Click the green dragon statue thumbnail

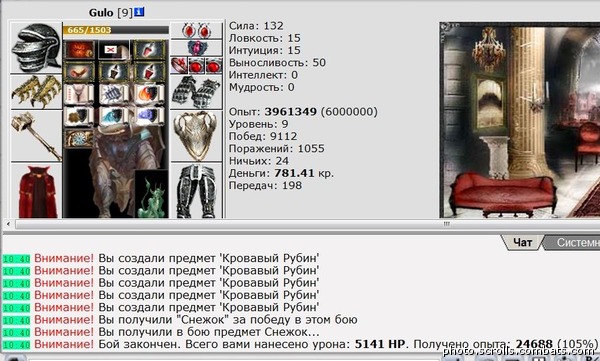pyautogui.click(x=152, y=194)
